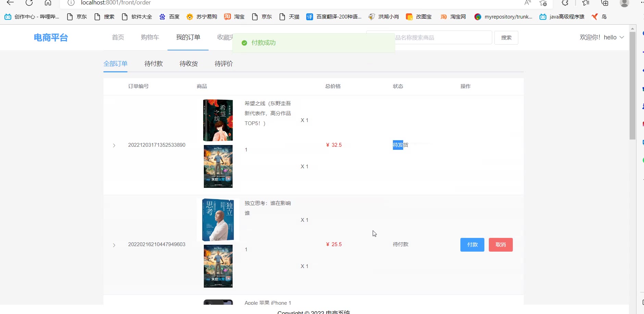
Task: Open the 欢迎你! hello user dropdown
Action: point(602,37)
